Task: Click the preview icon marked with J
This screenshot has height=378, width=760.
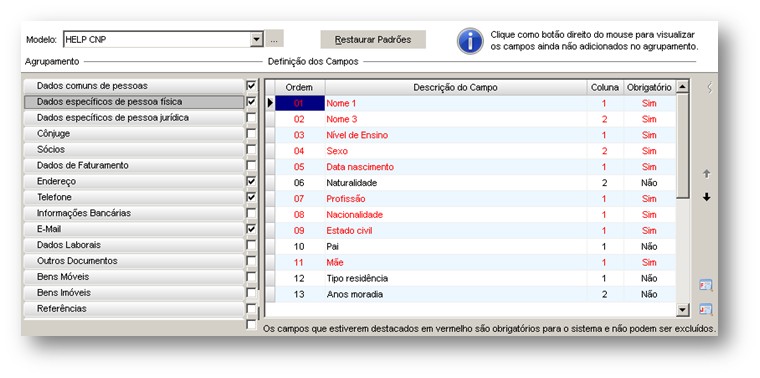Action: [706, 309]
